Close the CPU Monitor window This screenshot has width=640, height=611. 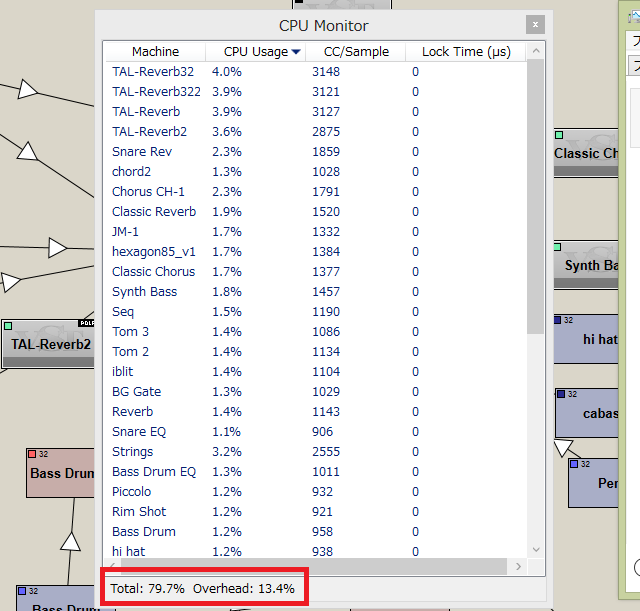tap(536, 25)
